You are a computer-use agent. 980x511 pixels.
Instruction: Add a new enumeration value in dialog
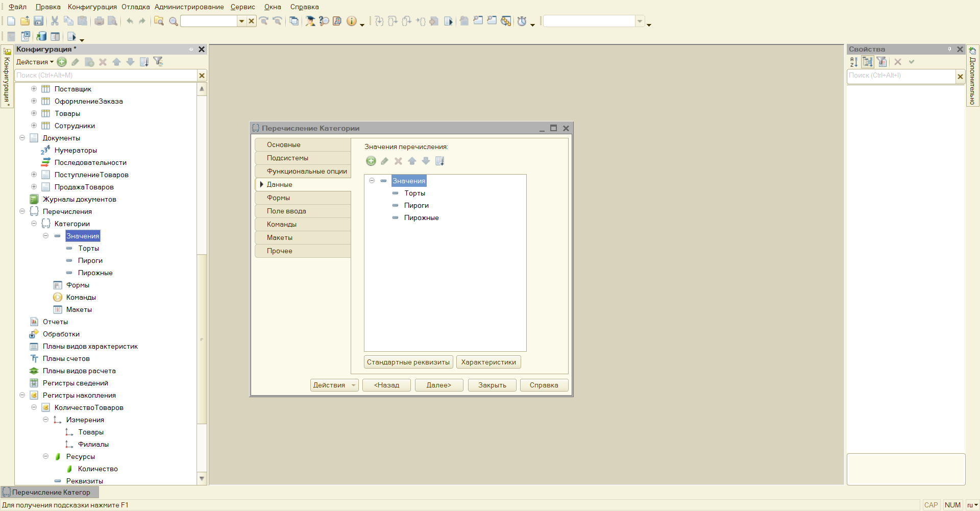371,161
